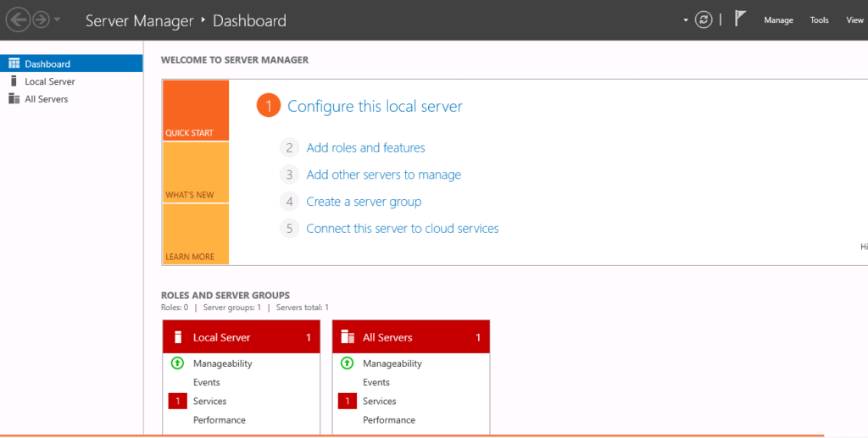Screen dimensions: 868x438
Task: Click the Server Manager breadcrumb title
Action: point(140,21)
